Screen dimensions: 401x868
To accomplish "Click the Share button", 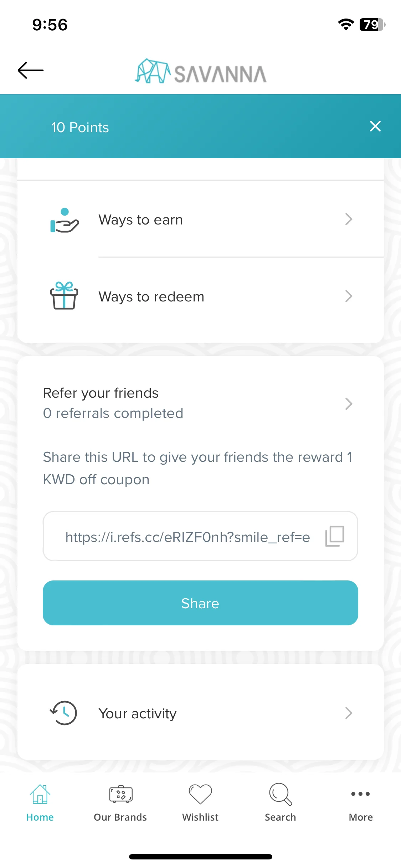I will pyautogui.click(x=200, y=603).
